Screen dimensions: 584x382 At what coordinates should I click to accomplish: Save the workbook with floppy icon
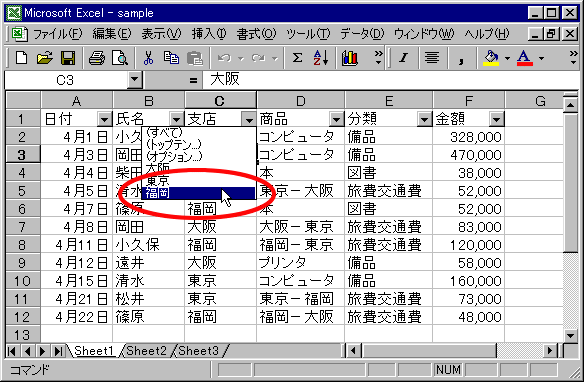pyautogui.click(x=67, y=58)
